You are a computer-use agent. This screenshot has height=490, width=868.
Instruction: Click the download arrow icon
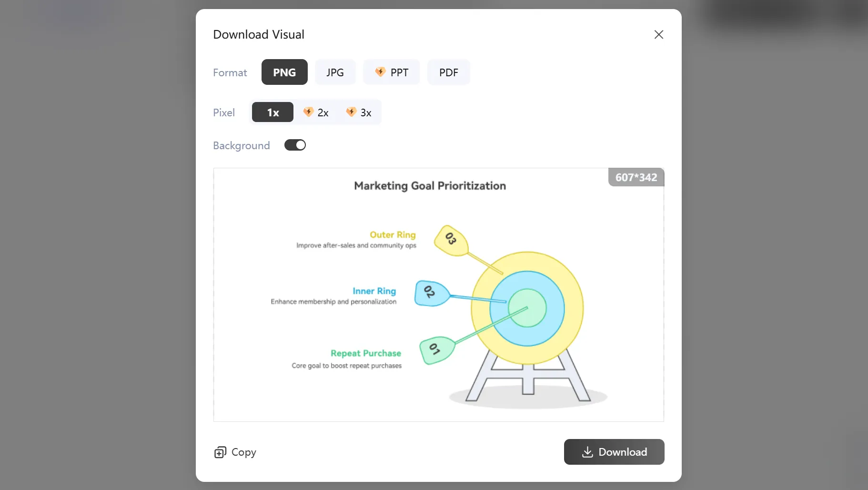587,452
